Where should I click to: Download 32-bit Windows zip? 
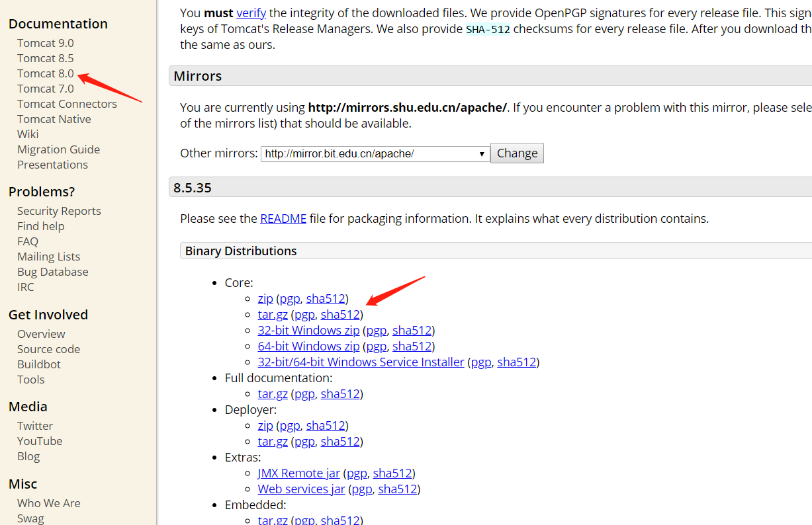pyautogui.click(x=308, y=331)
